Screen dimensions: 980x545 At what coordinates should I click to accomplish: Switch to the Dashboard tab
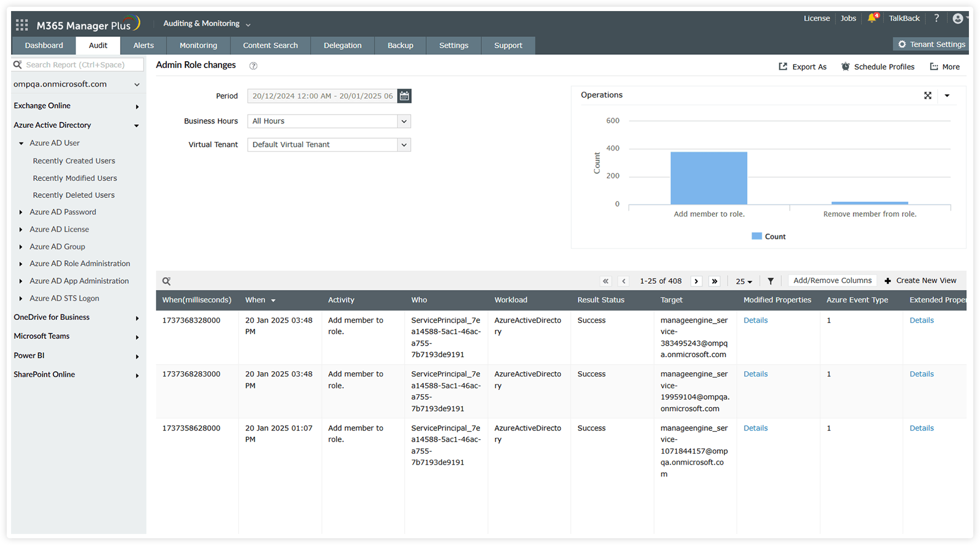pos(44,45)
